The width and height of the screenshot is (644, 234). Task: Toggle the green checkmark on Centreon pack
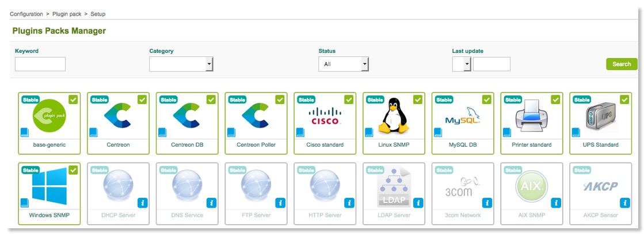(142, 99)
